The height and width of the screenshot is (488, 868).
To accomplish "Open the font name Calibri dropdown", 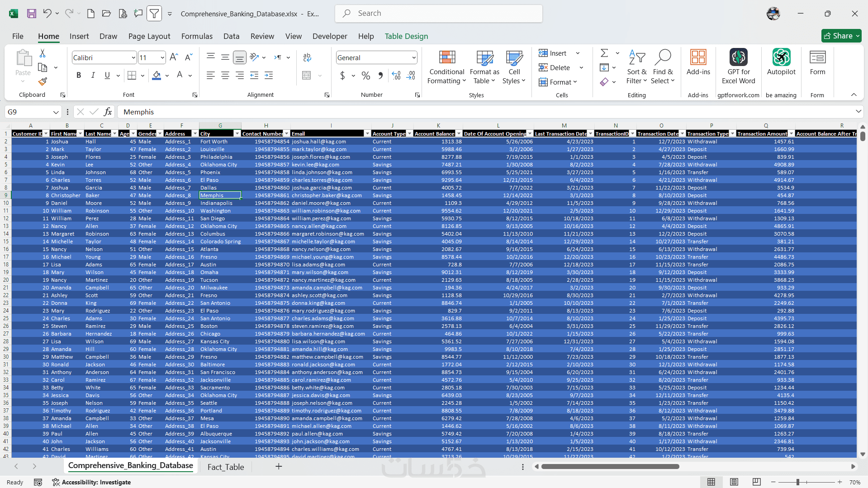I will coord(133,57).
